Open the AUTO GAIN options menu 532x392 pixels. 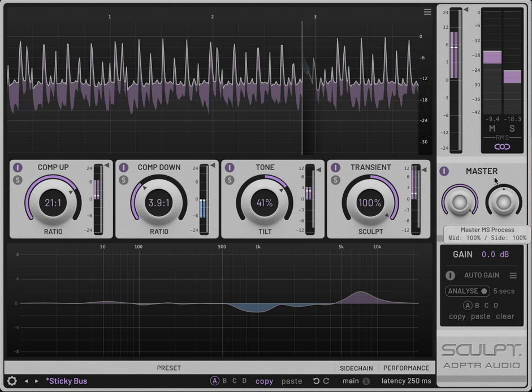coord(513,275)
